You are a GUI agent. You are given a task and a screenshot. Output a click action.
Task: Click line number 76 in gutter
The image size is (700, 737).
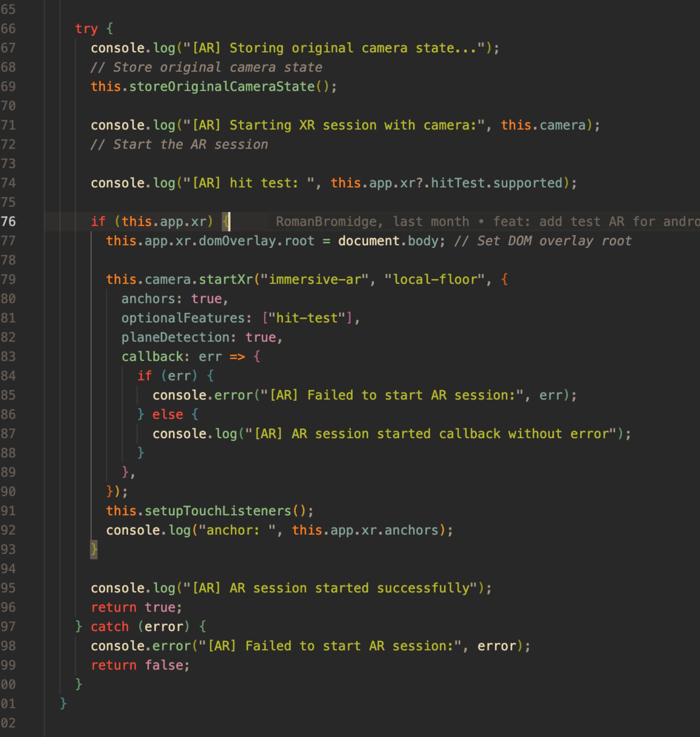coord(8,222)
